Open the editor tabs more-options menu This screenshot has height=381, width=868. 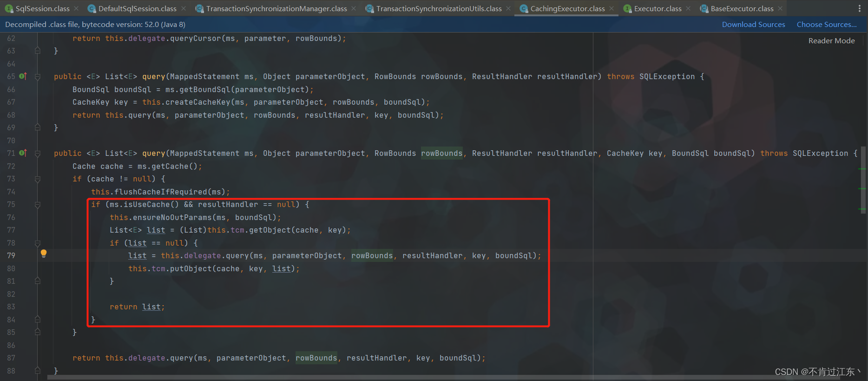pos(859,8)
